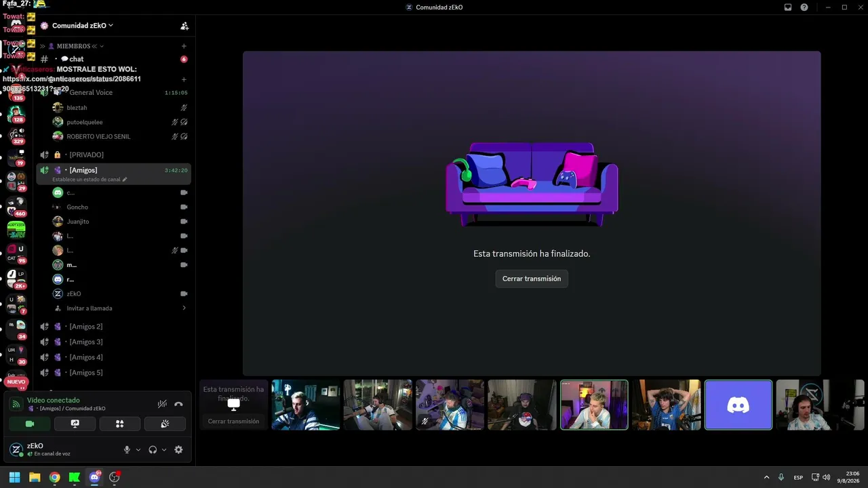The image size is (868, 488).
Task: Open File Explorer from the taskbar
Action: tap(35, 477)
